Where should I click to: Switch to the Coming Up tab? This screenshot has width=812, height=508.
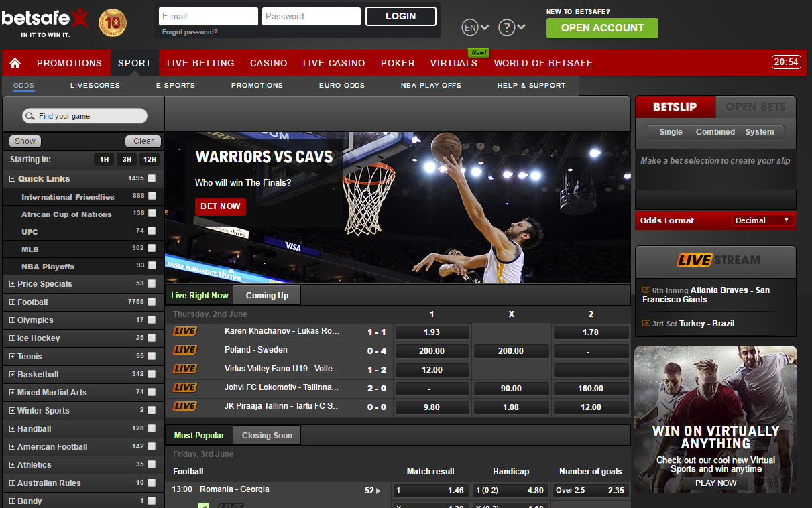(267, 296)
